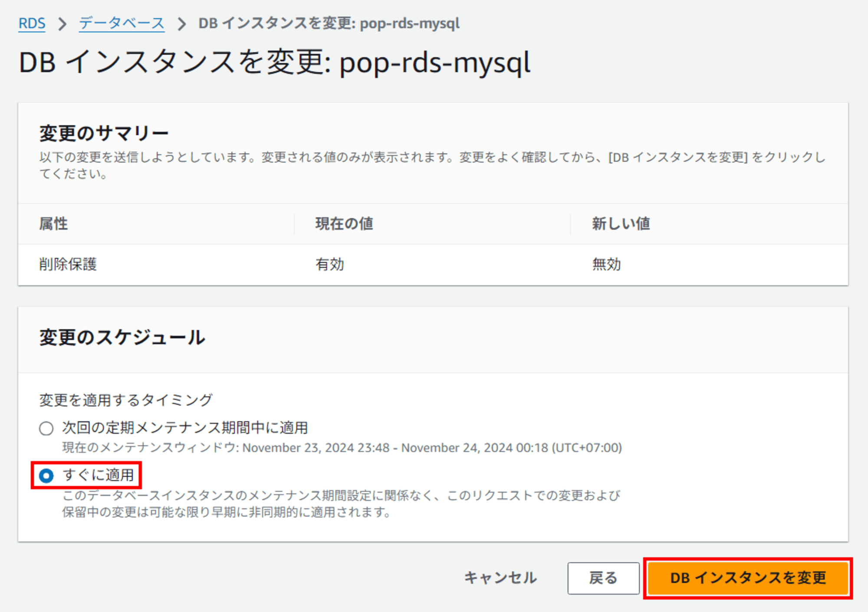This screenshot has width=868, height=612.
Task: Click the 戻る button
Action: [x=603, y=578]
